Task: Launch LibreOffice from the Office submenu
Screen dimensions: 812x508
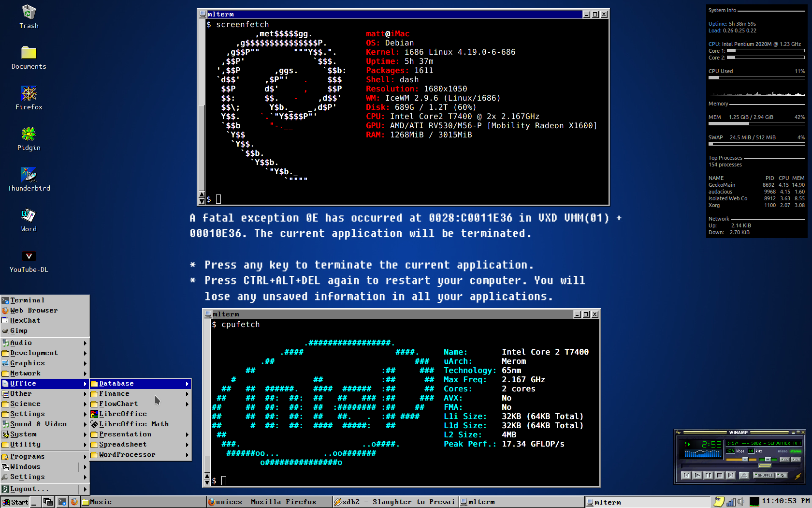Action: (141, 414)
